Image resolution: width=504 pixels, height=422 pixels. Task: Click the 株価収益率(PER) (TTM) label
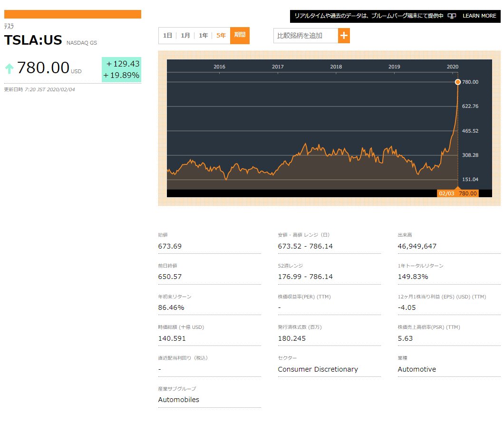[304, 297]
